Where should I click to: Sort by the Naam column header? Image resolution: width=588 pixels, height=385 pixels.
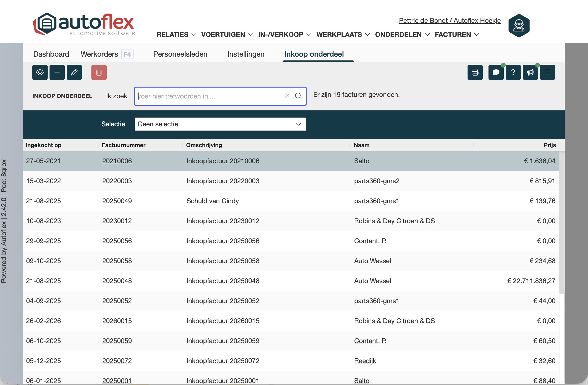click(x=362, y=145)
